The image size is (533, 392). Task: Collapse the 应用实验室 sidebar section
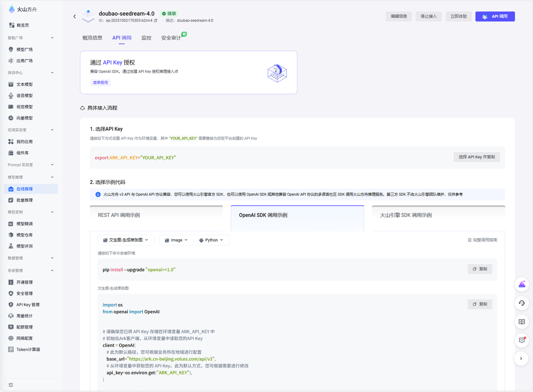pyautogui.click(x=52, y=130)
